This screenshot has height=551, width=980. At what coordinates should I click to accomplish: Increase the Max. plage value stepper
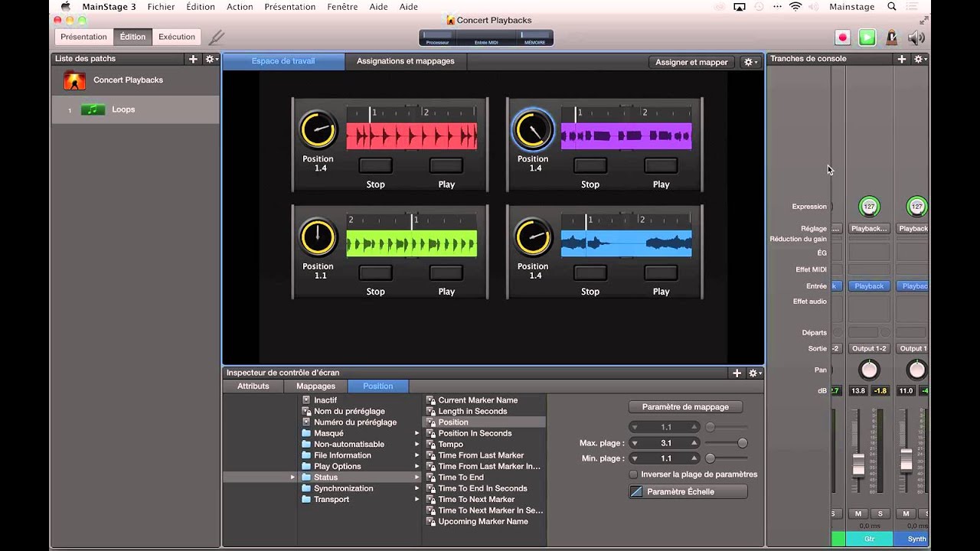click(x=694, y=443)
